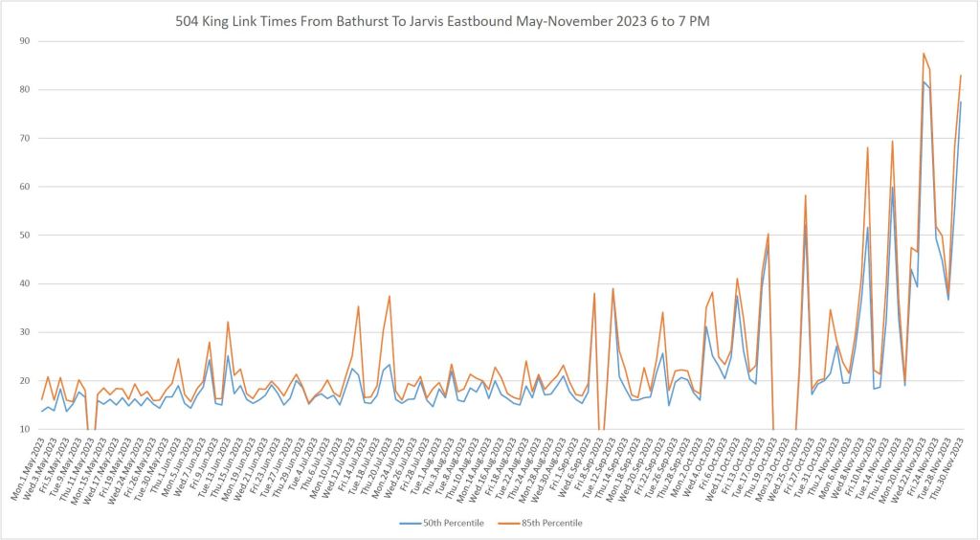Click the orange July peak near 37
980x540 pixels.
390,296
